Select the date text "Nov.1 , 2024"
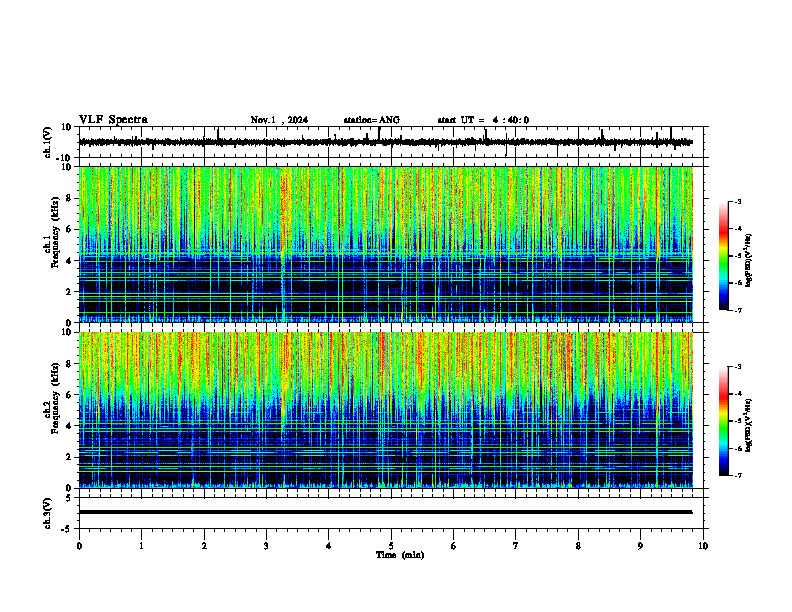This screenshot has height=612, width=792. tap(279, 120)
